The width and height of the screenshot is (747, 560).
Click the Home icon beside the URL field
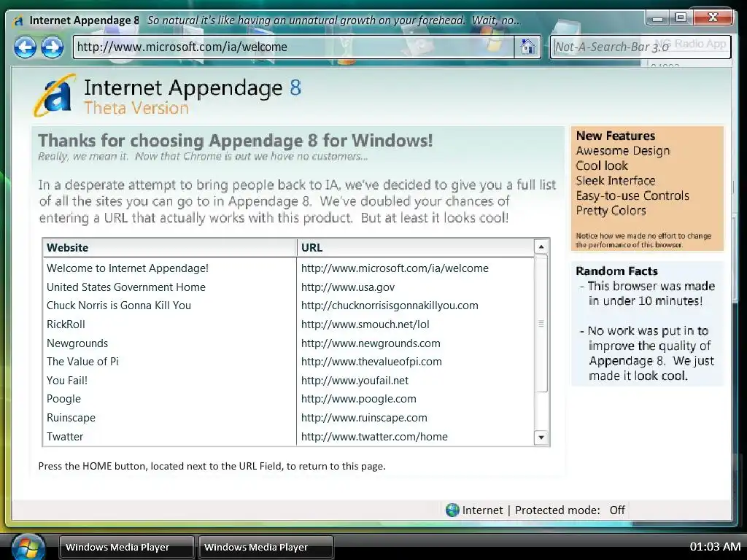point(527,47)
